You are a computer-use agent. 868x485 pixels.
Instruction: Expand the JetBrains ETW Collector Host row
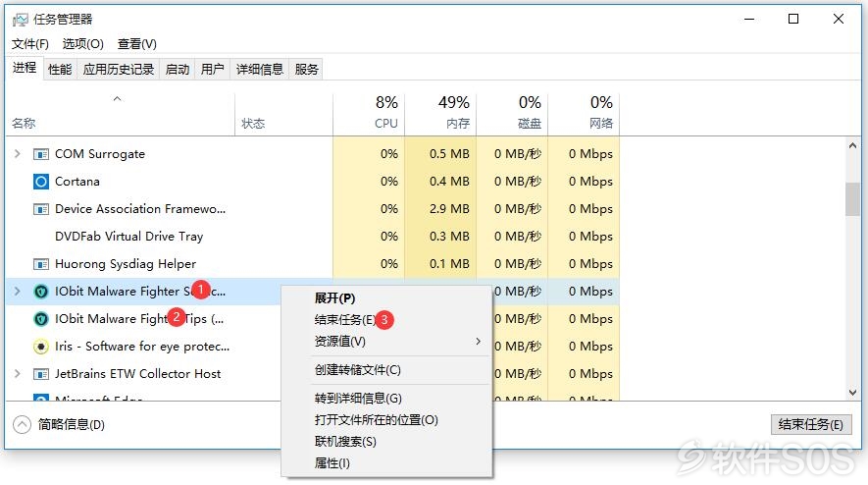coord(17,374)
